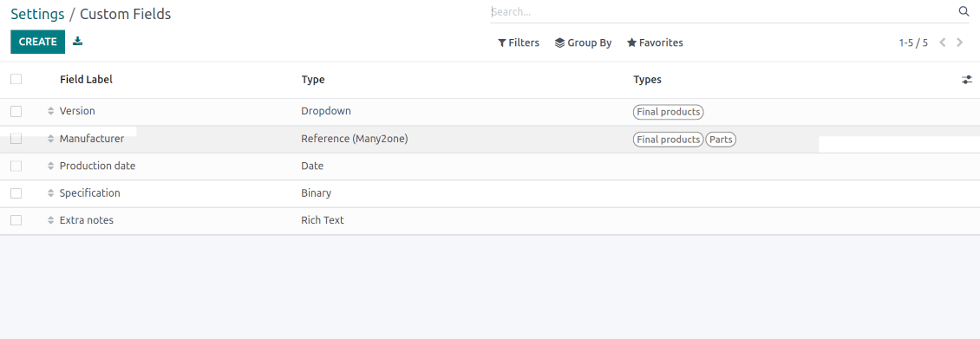Click the Types column header
The image size is (980, 339).
tap(648, 79)
